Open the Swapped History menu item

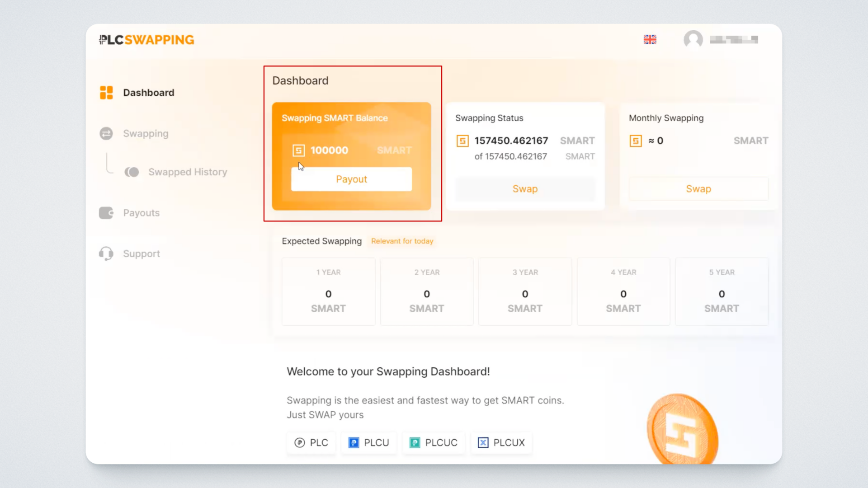click(187, 172)
